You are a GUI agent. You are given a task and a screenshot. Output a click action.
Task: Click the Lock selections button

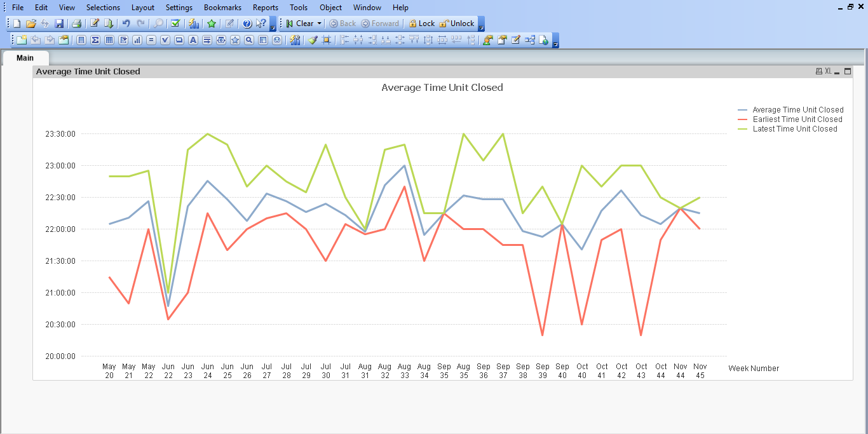(x=422, y=24)
